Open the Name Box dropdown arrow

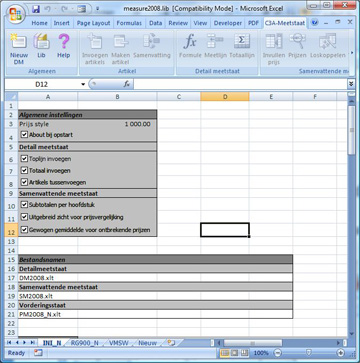coord(83,84)
